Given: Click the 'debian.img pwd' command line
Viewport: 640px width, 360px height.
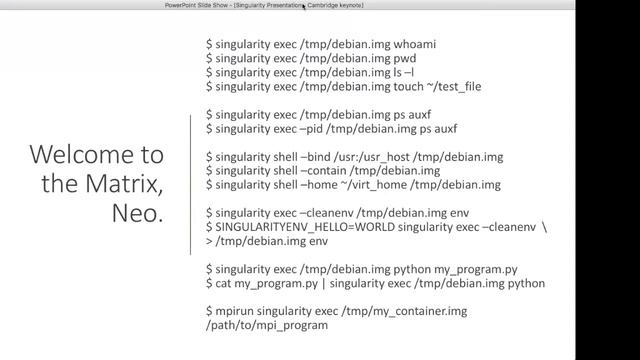Looking at the screenshot, I should pos(311,58).
